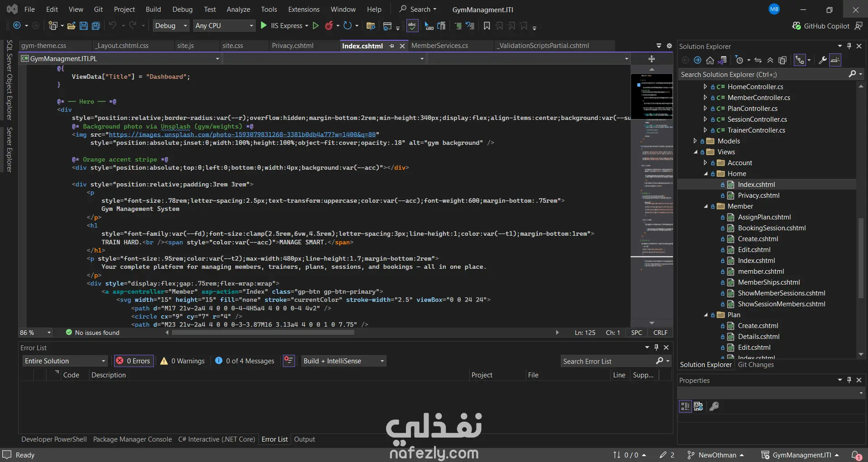The image size is (868, 462).
Task: Switch to the MemberServices.cs tab
Action: click(x=439, y=46)
